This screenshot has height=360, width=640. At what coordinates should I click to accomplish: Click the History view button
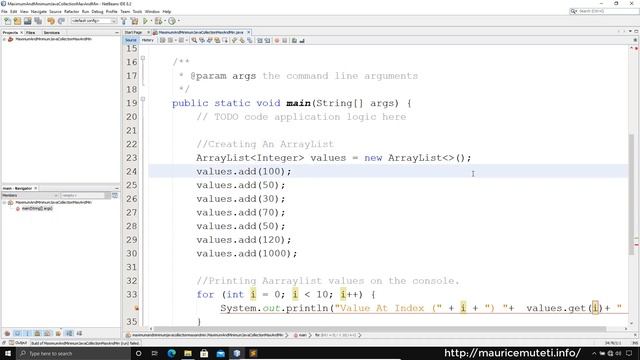[x=147, y=40]
